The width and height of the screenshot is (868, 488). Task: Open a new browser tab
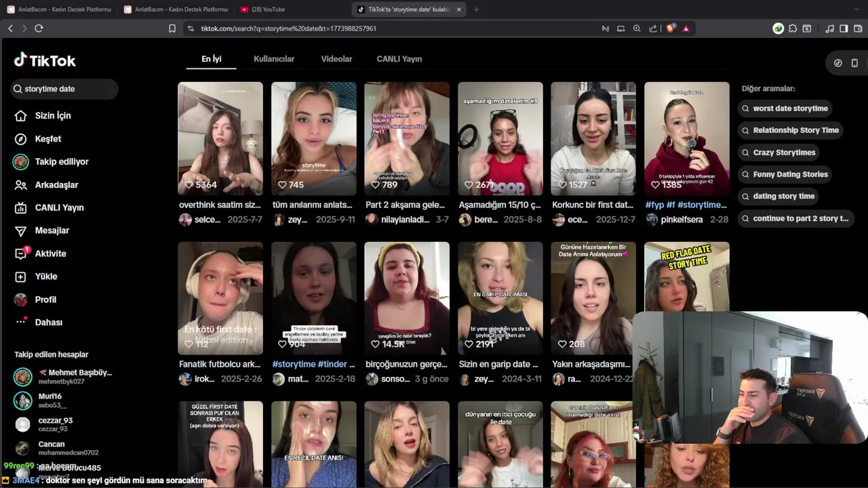coord(476,9)
